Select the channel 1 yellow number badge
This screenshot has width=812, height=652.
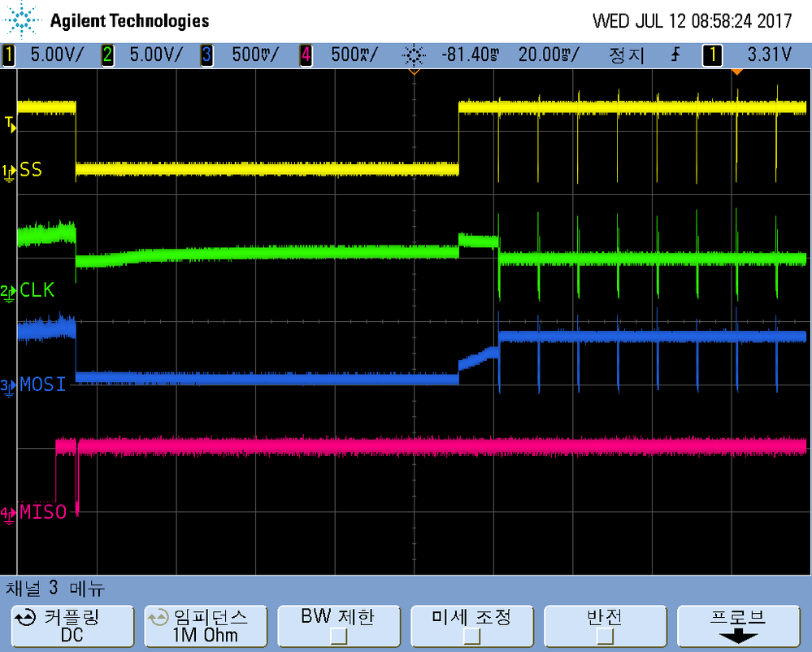click(x=8, y=55)
